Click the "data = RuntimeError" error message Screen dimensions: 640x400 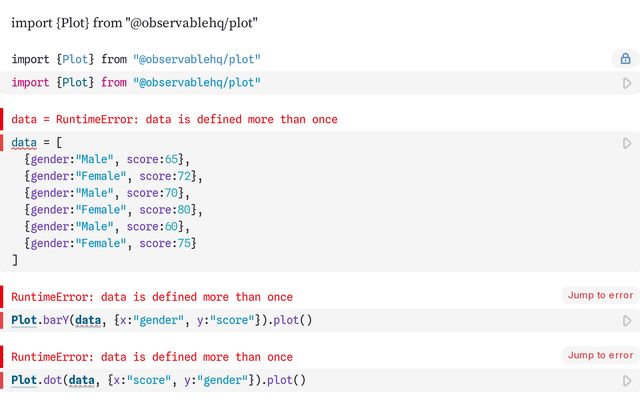(x=174, y=119)
